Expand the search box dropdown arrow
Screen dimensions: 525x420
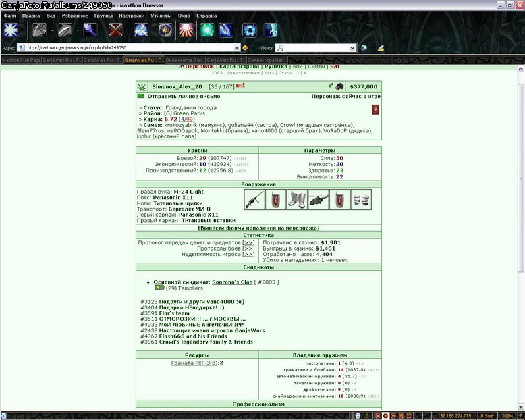pos(352,48)
